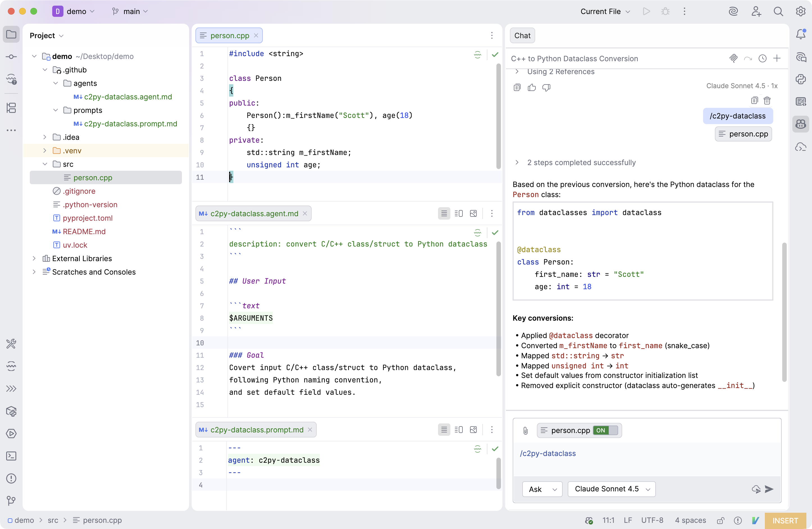This screenshot has width=812, height=529.
Task: Select the Chat tab
Action: point(522,35)
